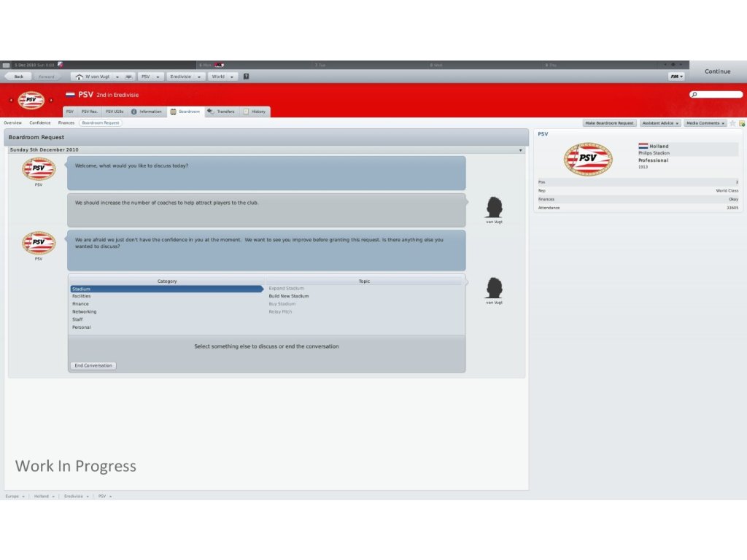The image size is (747, 560).
Task: Open the notes icon beside the star
Action: pyautogui.click(x=742, y=123)
